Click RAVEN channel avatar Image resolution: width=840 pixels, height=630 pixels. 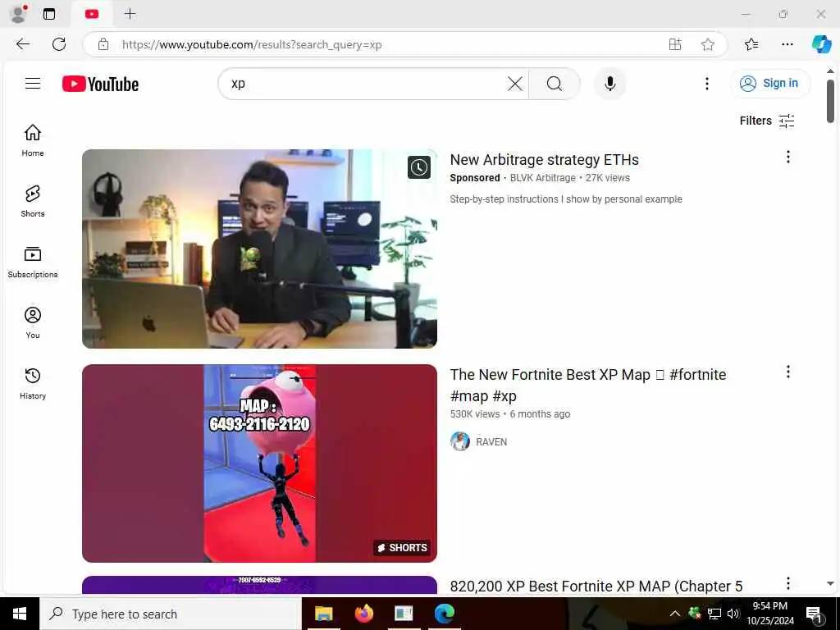[459, 441]
